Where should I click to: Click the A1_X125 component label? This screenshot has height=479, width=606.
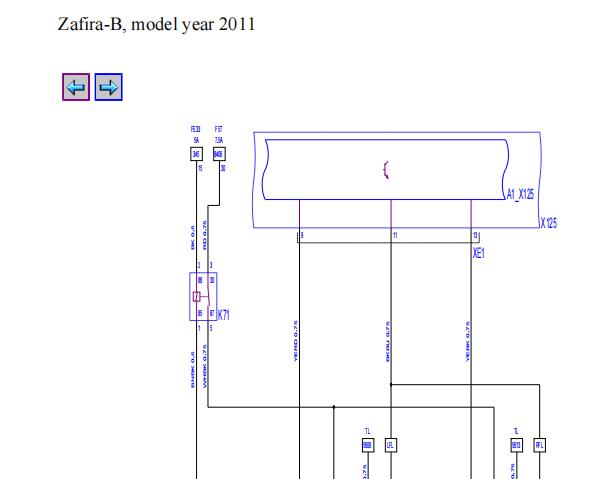[520, 194]
